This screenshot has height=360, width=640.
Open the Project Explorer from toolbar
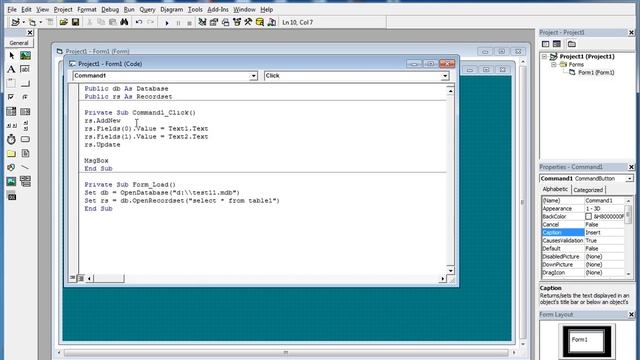202,22
